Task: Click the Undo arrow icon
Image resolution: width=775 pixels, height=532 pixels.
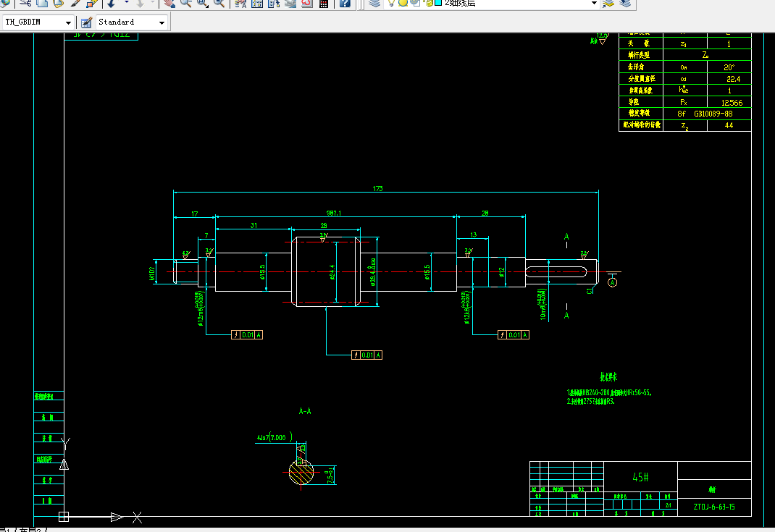Action: tap(112, 4)
